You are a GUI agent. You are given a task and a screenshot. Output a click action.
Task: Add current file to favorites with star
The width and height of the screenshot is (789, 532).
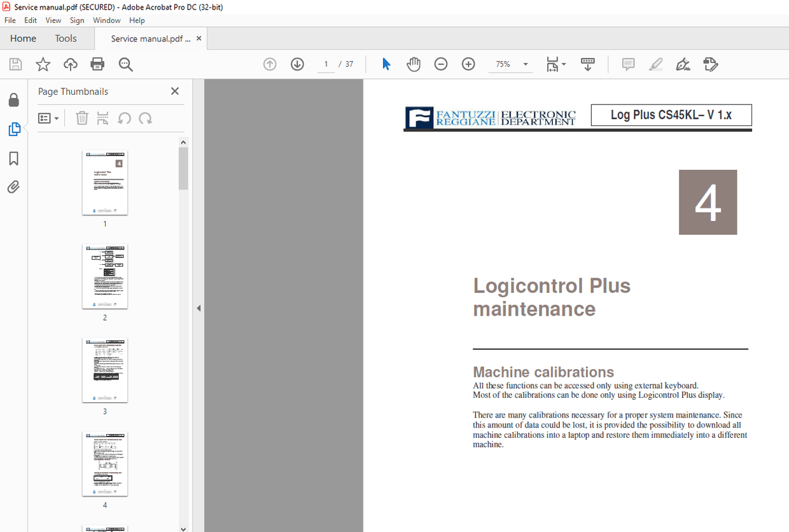[43, 64]
